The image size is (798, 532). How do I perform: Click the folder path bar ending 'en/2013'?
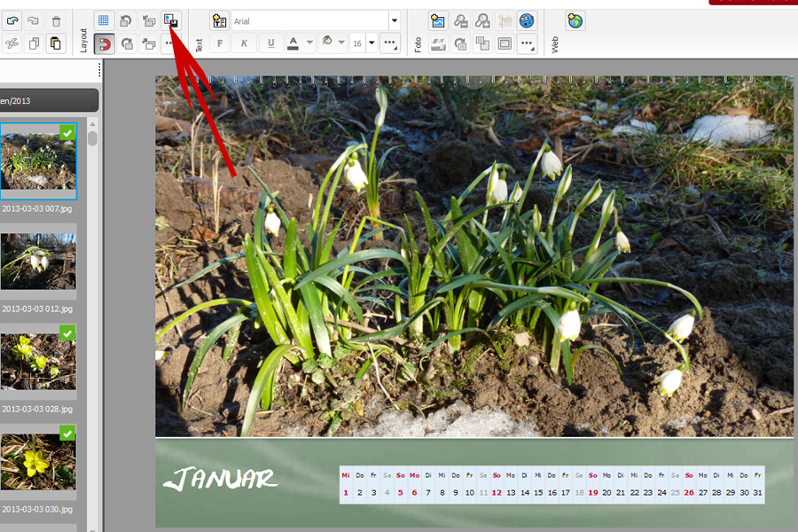click(49, 101)
